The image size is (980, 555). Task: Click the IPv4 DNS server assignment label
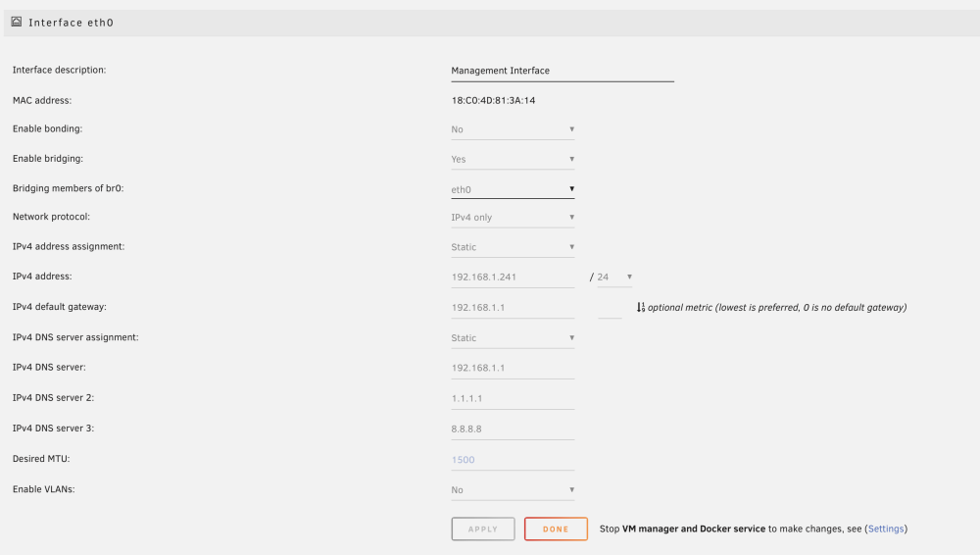[75, 337]
